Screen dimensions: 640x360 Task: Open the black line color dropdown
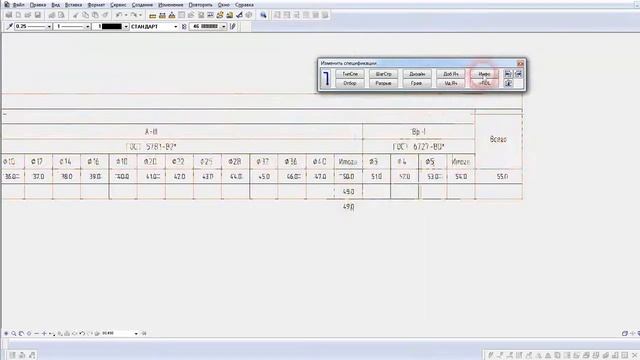pyautogui.click(x=126, y=27)
